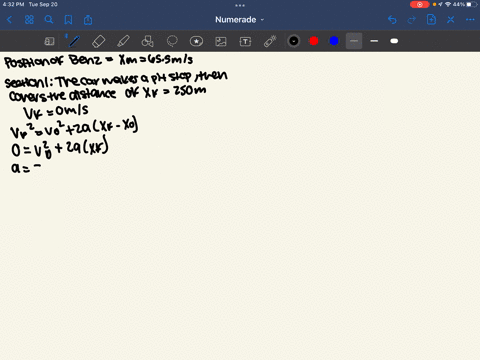Open the share/export menu
Viewport: 480px width, 360px height.
(x=88, y=20)
